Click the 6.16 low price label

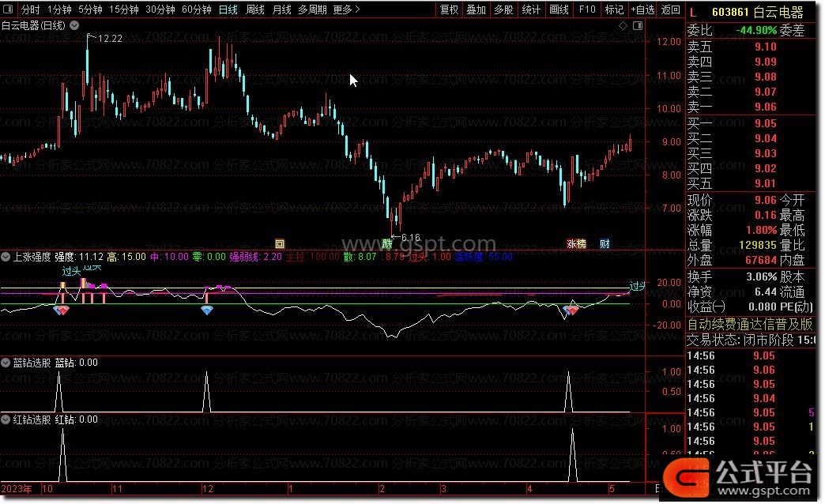410,237
